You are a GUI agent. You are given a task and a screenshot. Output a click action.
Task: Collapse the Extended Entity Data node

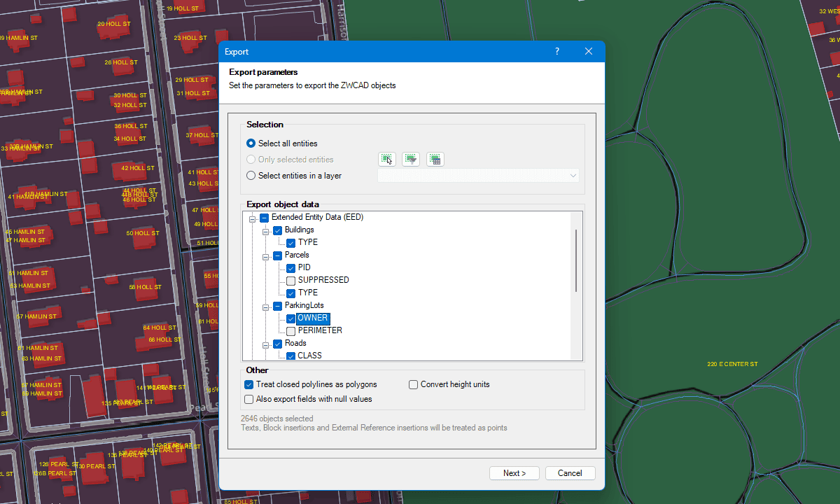[x=253, y=218]
